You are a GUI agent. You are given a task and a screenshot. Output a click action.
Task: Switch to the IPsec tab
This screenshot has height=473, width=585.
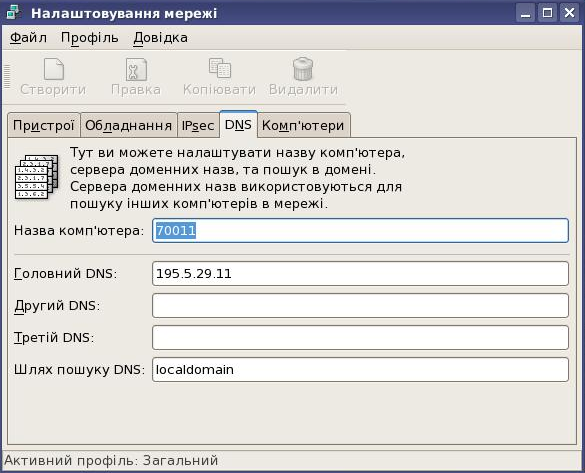point(198,125)
